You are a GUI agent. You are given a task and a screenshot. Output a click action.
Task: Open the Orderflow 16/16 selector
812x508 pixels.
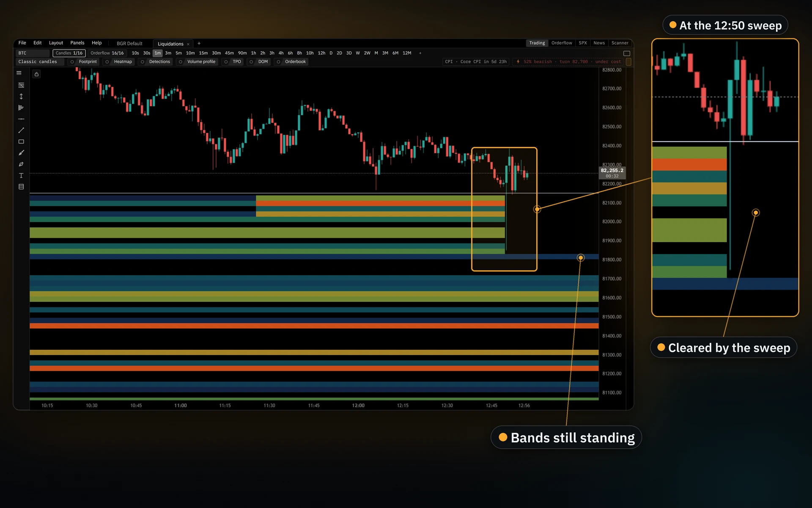click(107, 53)
